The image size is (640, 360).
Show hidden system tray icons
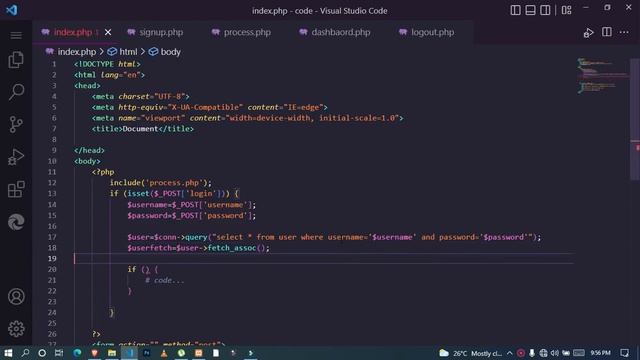pyautogui.click(x=509, y=353)
